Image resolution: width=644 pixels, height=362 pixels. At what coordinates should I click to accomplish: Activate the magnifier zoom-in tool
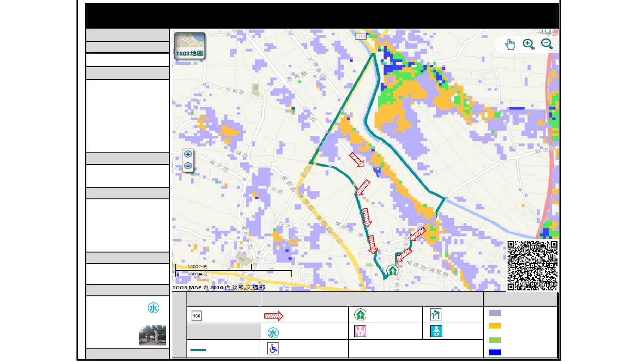coord(529,44)
